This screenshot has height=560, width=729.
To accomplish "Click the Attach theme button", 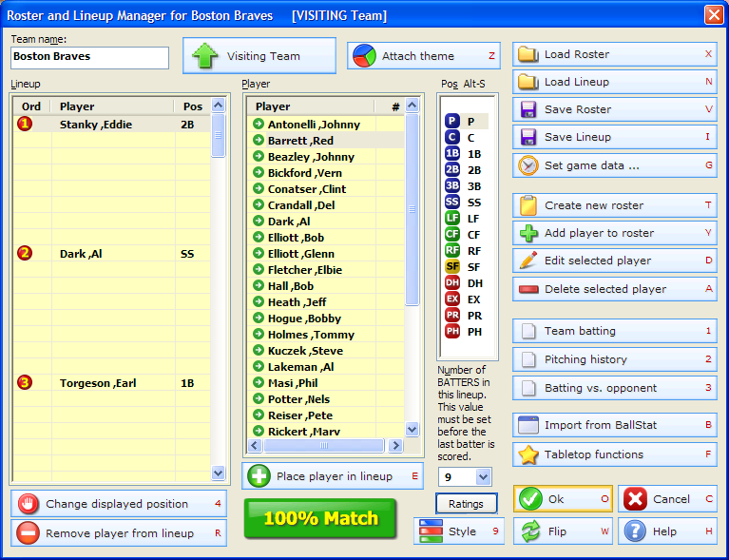I will click(x=424, y=56).
